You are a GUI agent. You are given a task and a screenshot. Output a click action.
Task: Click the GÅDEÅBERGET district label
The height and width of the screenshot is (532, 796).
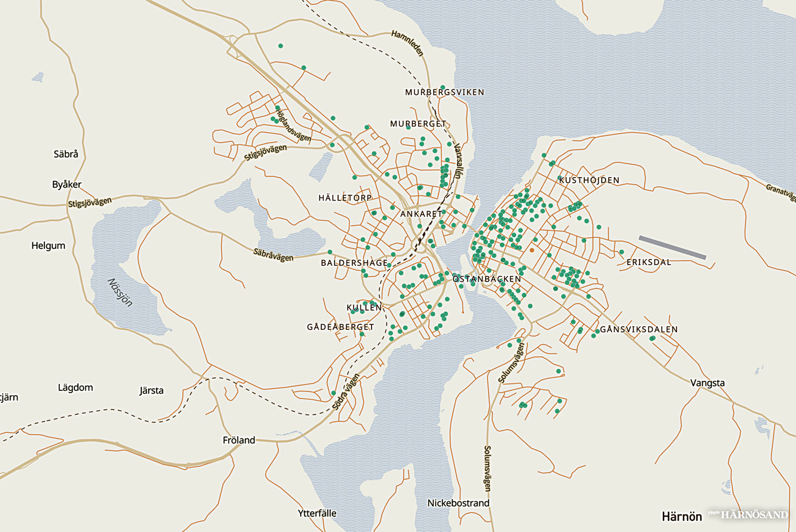[x=340, y=327]
